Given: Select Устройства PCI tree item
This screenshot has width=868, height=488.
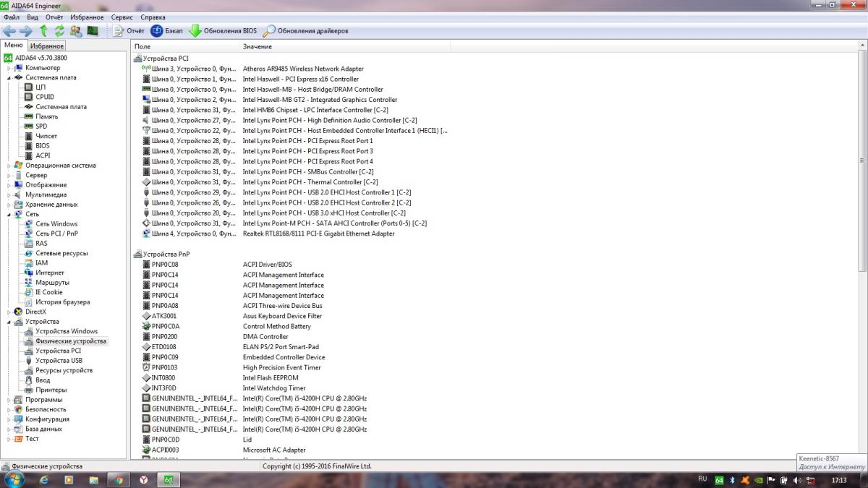Looking at the screenshot, I should click(x=58, y=351).
